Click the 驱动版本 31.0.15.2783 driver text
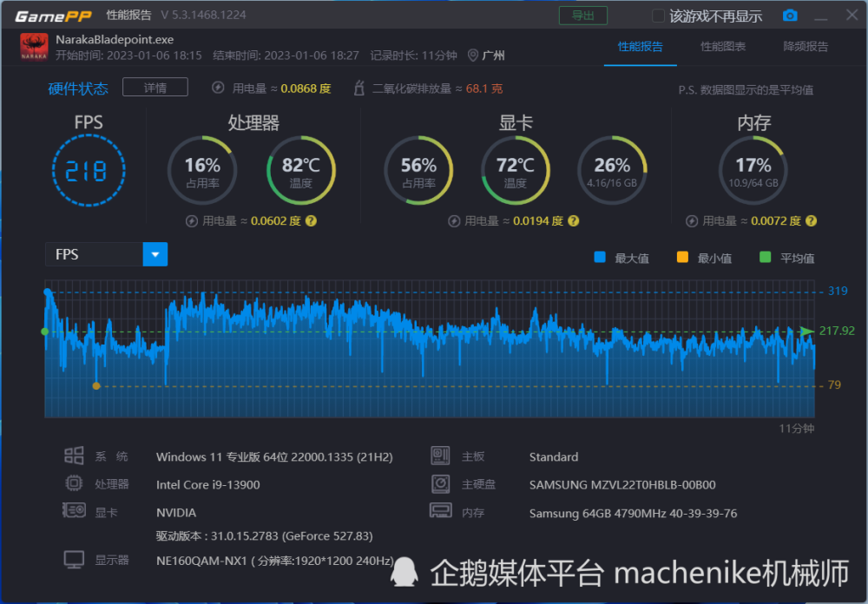Viewport: 868px width, 604px height. pos(264,536)
